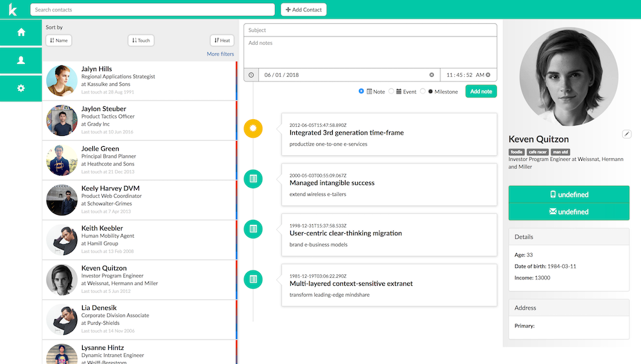Image resolution: width=641 pixels, height=364 pixels.
Task: Open the More filters link
Action: tap(221, 54)
